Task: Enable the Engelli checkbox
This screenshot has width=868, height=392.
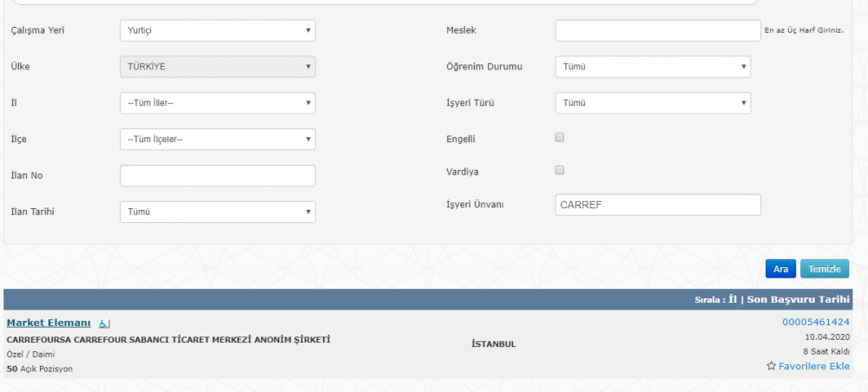Action: [560, 137]
